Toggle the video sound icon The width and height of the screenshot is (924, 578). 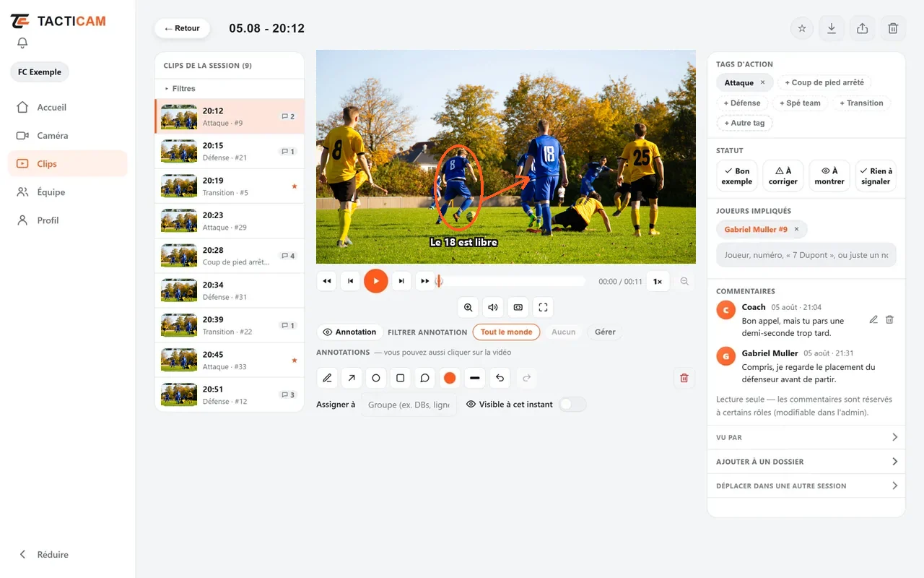(x=493, y=307)
